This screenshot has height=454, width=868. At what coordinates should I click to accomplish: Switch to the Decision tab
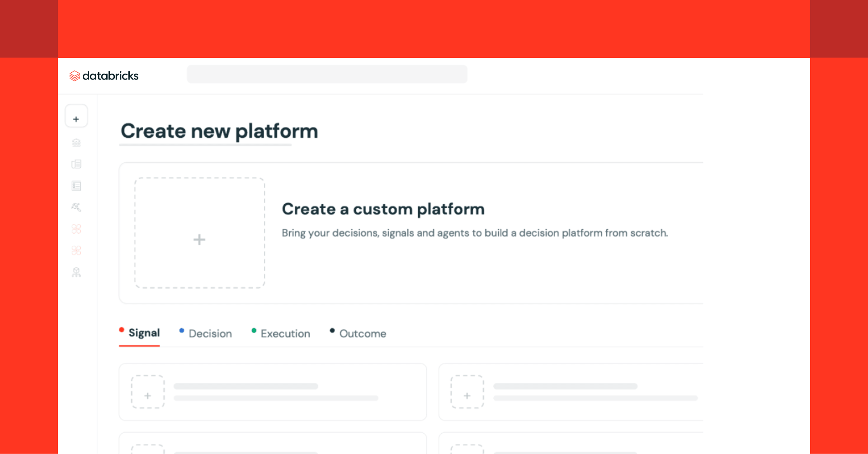click(x=206, y=333)
